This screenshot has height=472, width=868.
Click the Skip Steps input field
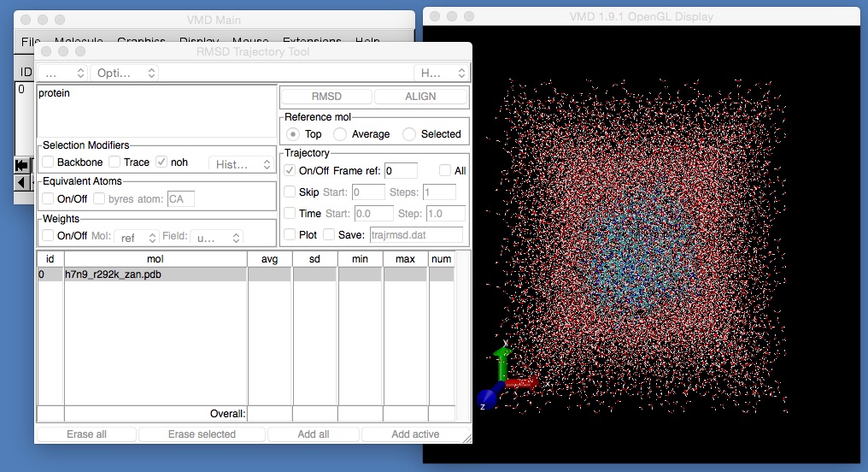coord(439,192)
